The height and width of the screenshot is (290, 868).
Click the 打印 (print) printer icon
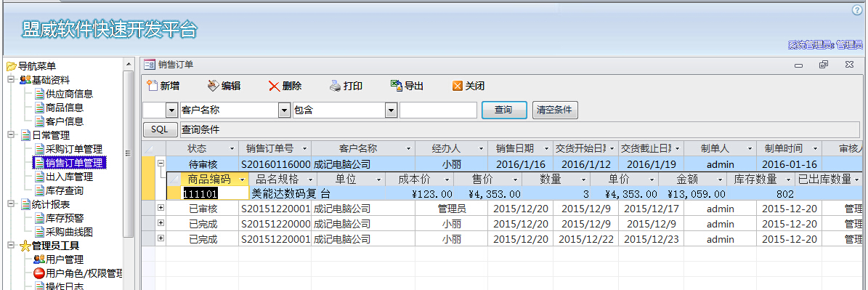tap(336, 86)
